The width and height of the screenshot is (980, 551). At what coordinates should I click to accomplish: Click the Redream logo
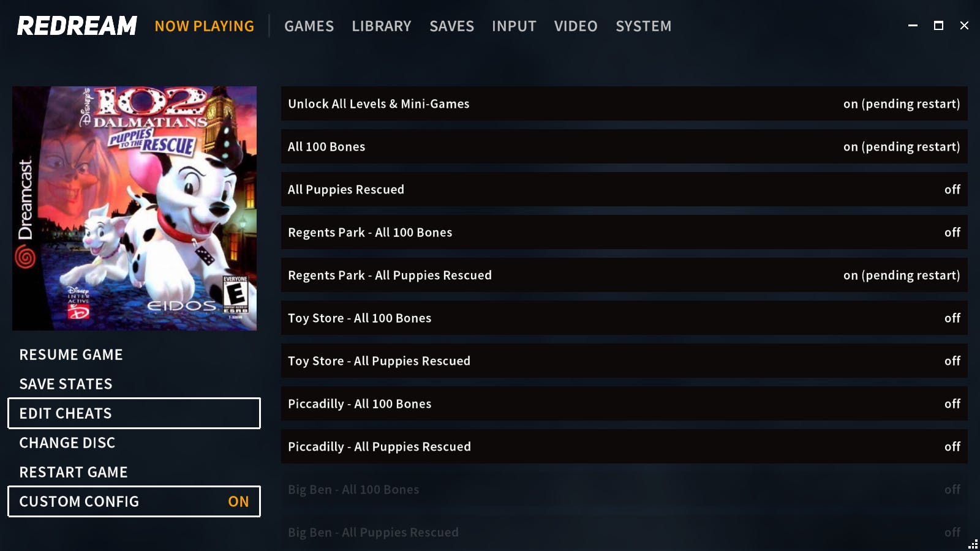pyautogui.click(x=77, y=26)
